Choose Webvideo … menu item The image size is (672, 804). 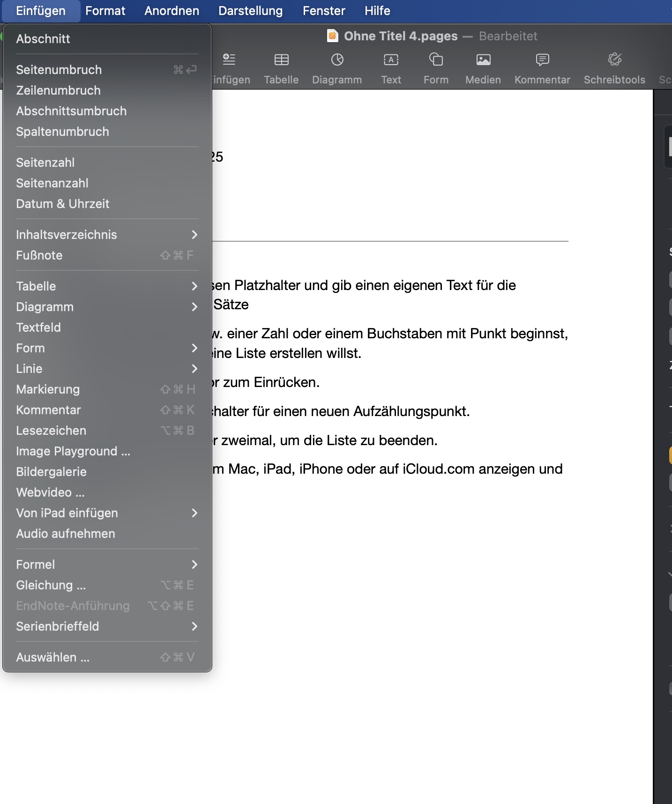click(107, 492)
